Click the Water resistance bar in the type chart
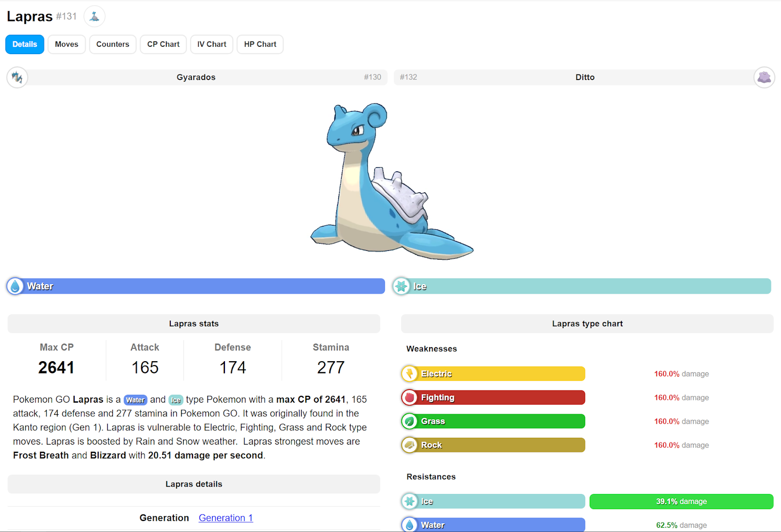Viewport: 781px width, 532px height. point(493,525)
